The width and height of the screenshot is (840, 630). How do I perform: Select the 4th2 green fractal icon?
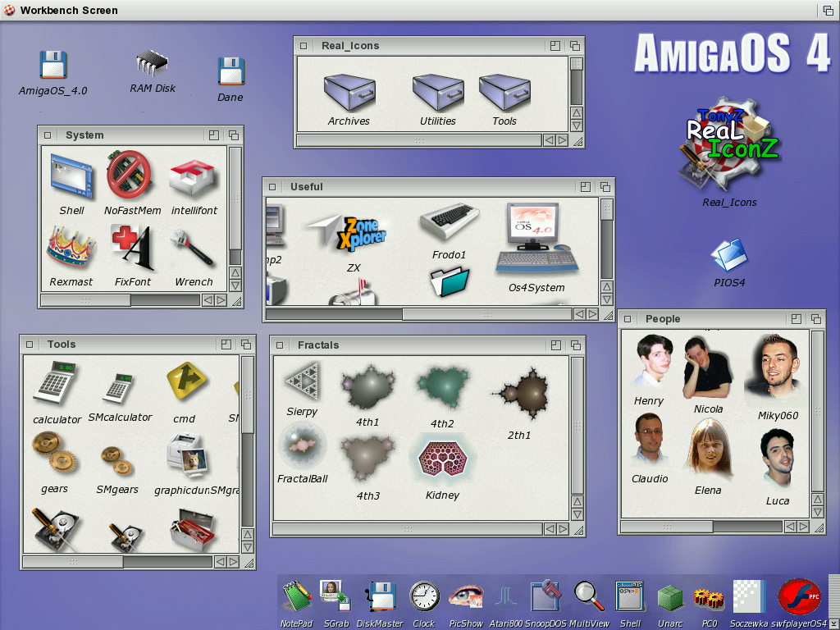click(442, 388)
